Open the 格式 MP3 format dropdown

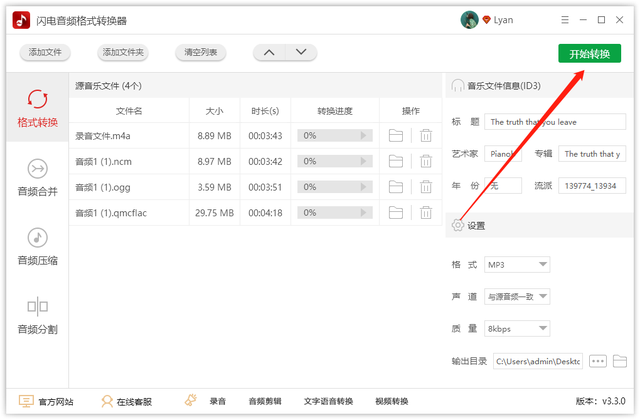pos(517,264)
